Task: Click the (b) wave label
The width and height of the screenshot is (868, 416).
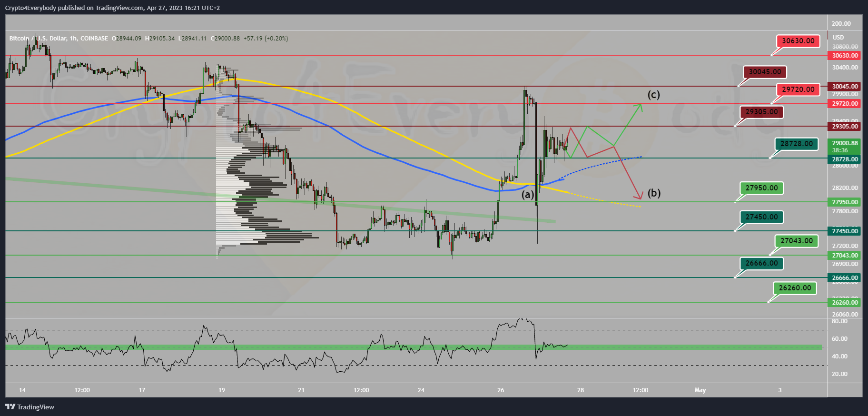Action: point(654,193)
